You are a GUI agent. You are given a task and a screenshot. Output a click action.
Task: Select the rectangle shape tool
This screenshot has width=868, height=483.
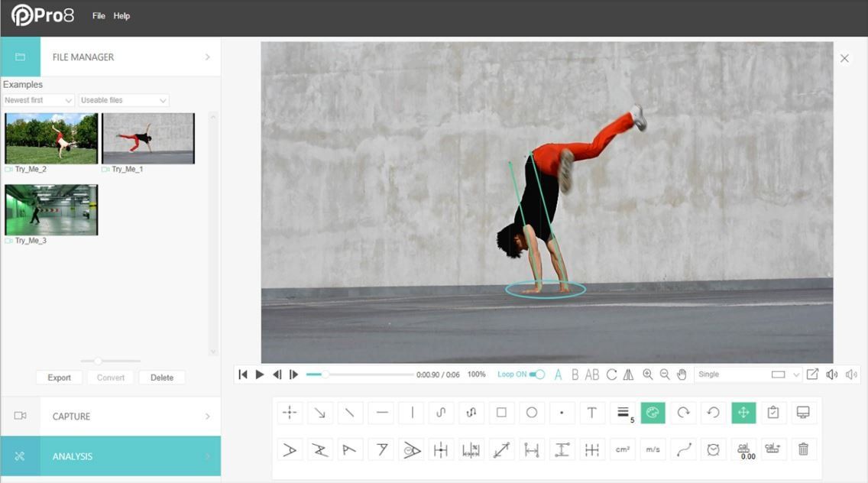(501, 413)
